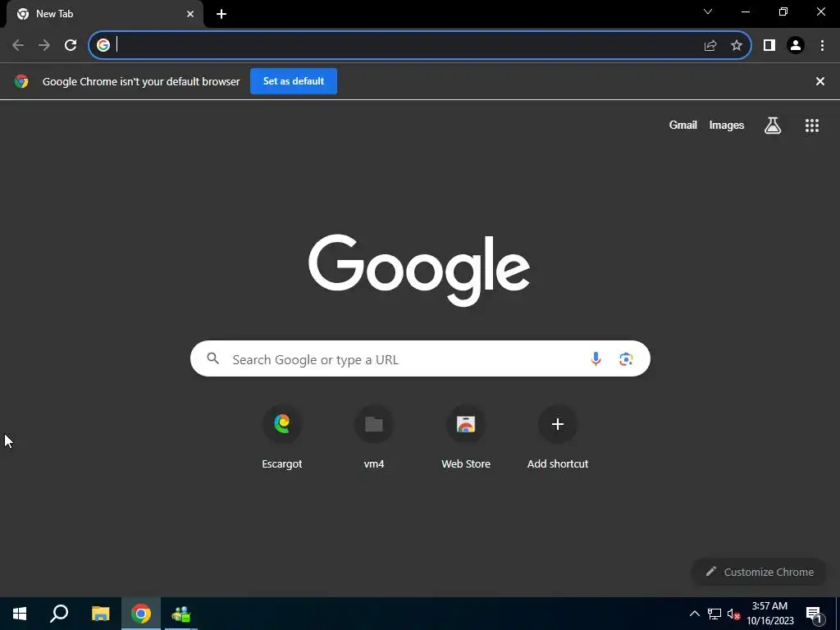Click the Google icon in address bar
Screen dimensions: 840x630
click(x=103, y=45)
